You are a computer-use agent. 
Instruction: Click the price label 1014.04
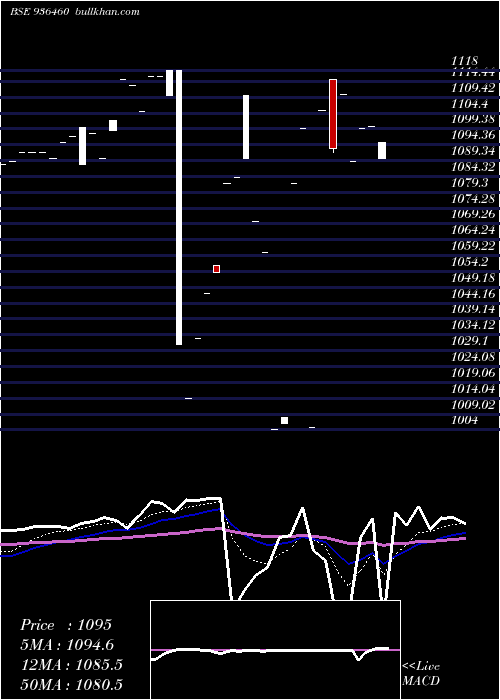click(x=473, y=389)
